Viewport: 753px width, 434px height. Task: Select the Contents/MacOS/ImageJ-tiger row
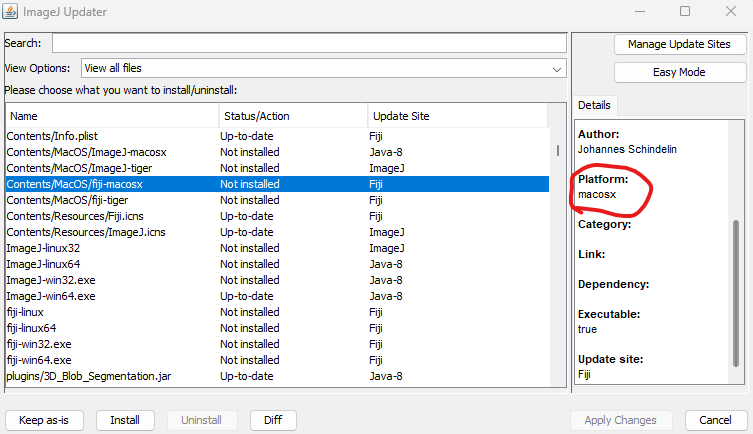[277, 168]
